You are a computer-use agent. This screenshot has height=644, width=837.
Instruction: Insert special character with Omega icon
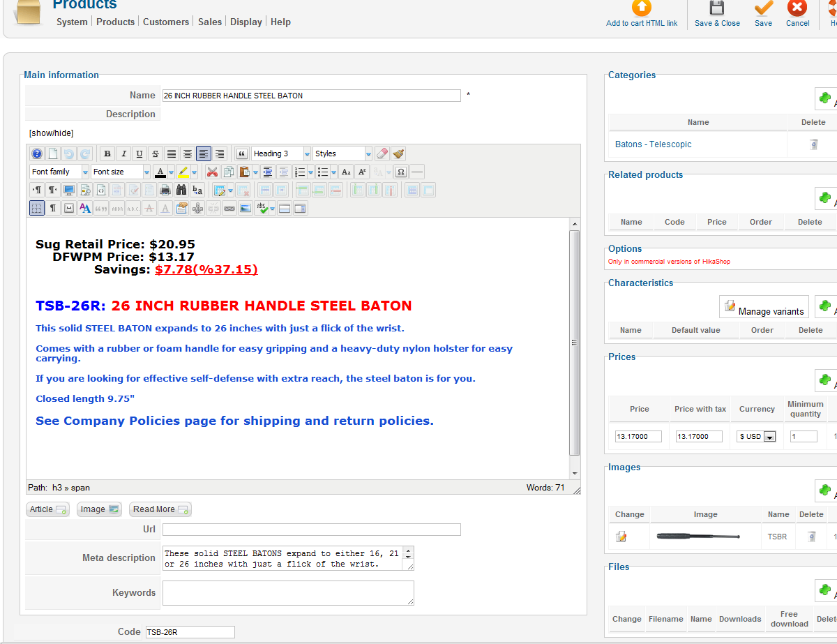pyautogui.click(x=400, y=172)
